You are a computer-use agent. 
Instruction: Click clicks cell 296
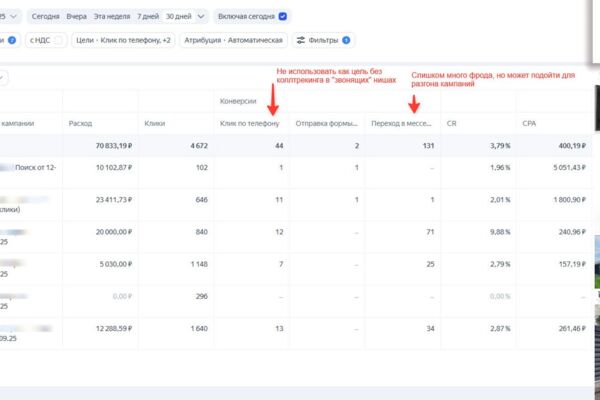pyautogui.click(x=202, y=296)
